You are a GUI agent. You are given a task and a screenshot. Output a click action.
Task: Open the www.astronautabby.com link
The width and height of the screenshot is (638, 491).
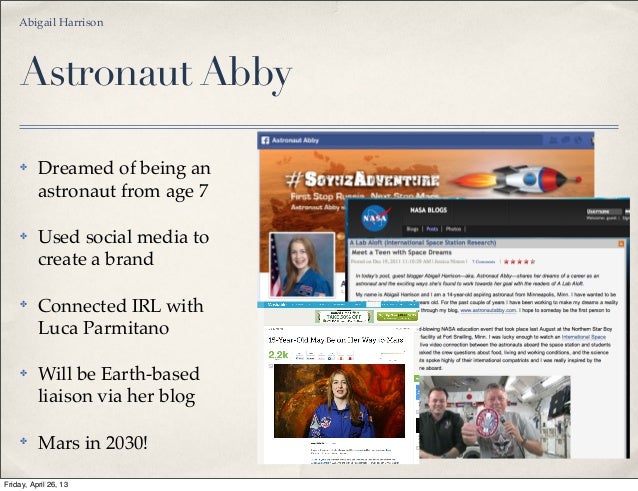point(488,310)
